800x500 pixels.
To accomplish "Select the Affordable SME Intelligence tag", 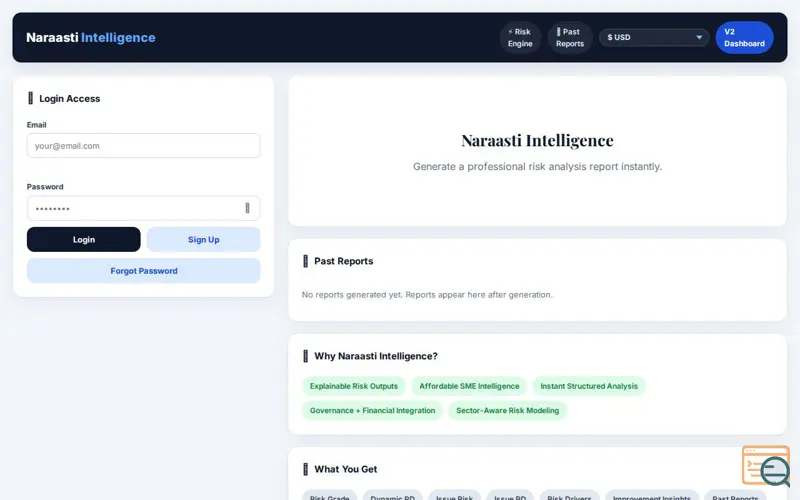I will 469,386.
